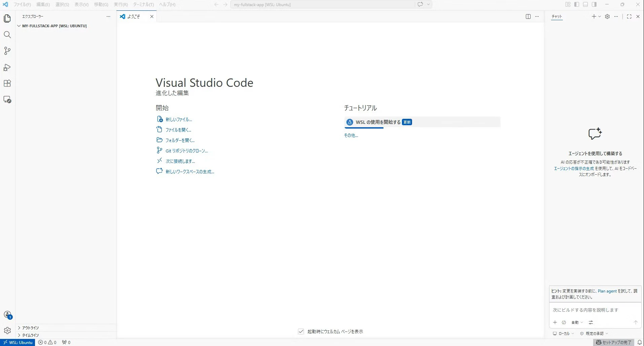Open the Run and Debug view icon
The image size is (644, 346).
(7, 67)
